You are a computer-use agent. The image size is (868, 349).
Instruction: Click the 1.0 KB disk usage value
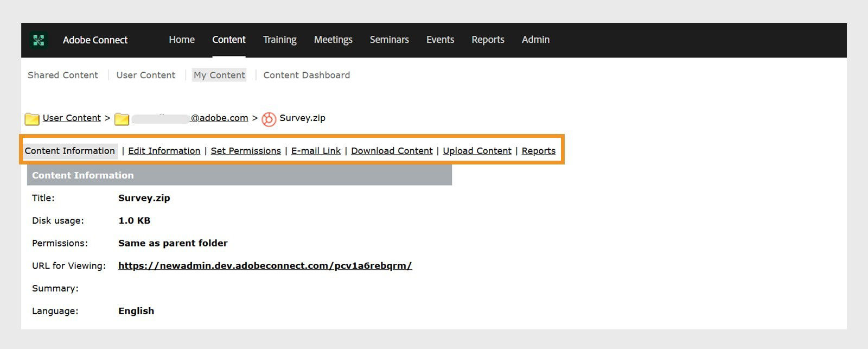point(134,220)
